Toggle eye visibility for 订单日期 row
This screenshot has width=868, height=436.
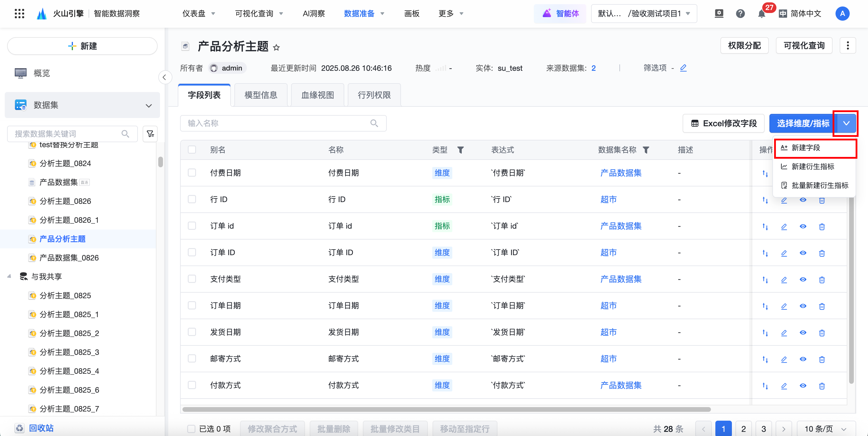[x=803, y=306]
